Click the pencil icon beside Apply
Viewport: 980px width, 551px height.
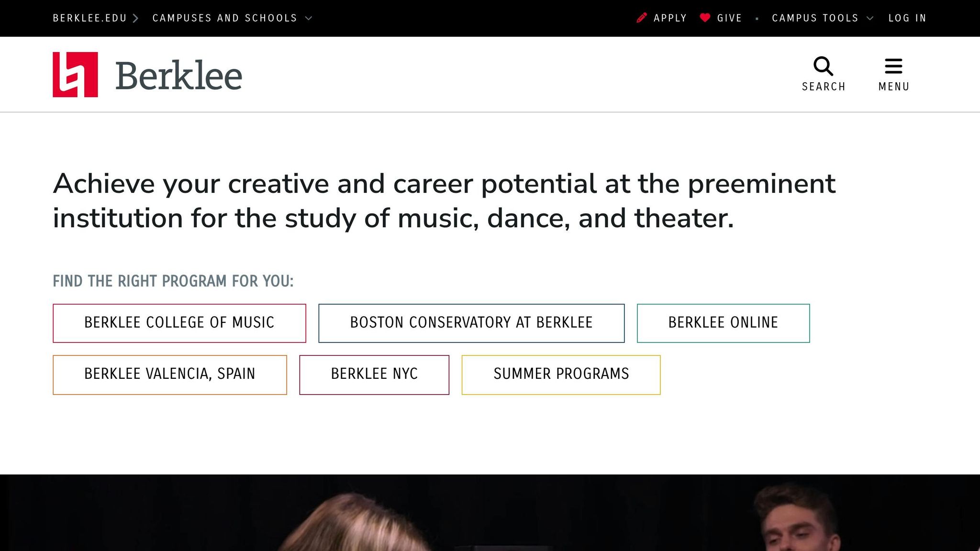coord(642,18)
